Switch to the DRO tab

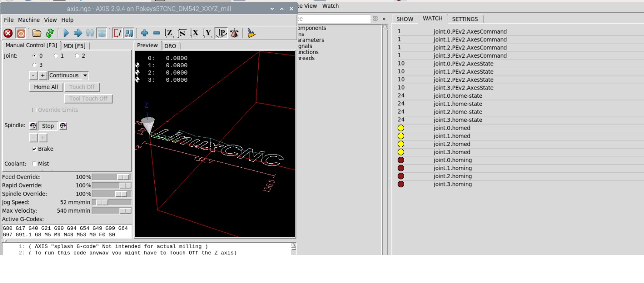(x=170, y=46)
